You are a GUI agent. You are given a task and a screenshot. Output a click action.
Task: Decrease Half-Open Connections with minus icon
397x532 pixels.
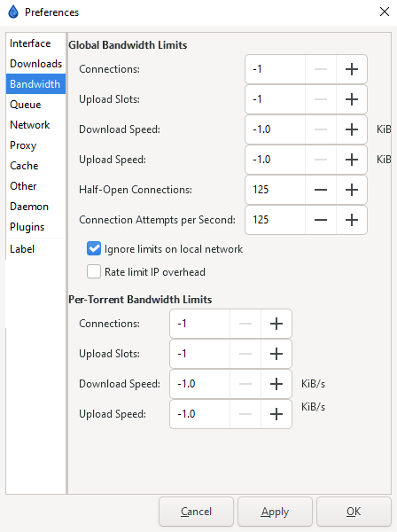coord(321,190)
